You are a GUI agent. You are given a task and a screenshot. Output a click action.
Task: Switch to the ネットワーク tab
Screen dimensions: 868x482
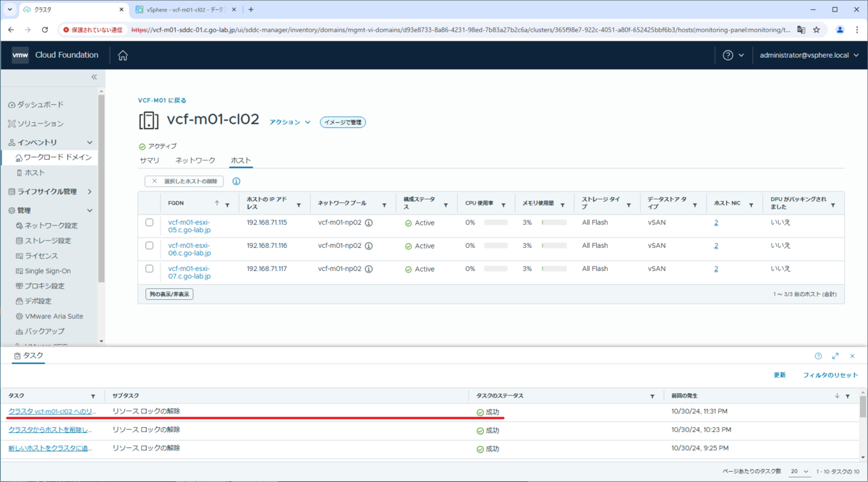click(195, 160)
